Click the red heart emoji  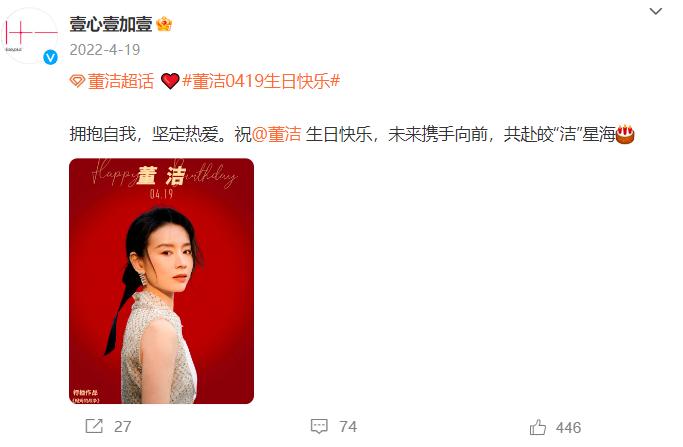point(170,81)
